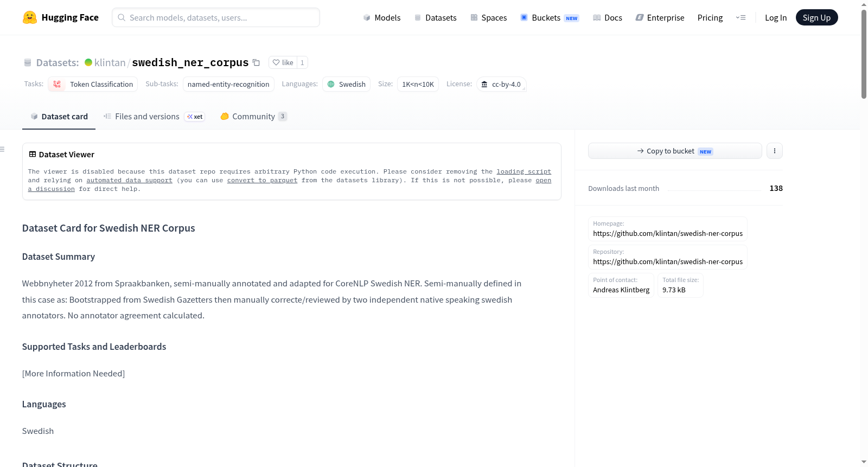Open the klintan user profile link
This screenshot has width=868, height=467.
110,62
